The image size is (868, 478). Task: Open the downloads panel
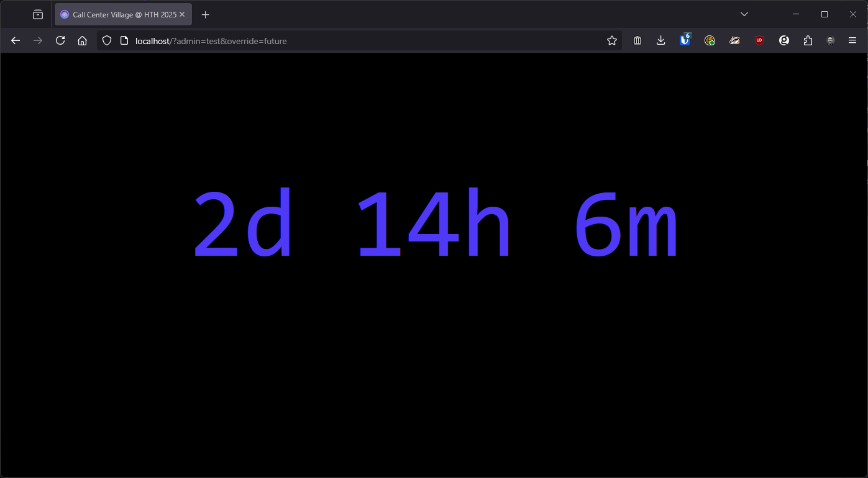660,40
